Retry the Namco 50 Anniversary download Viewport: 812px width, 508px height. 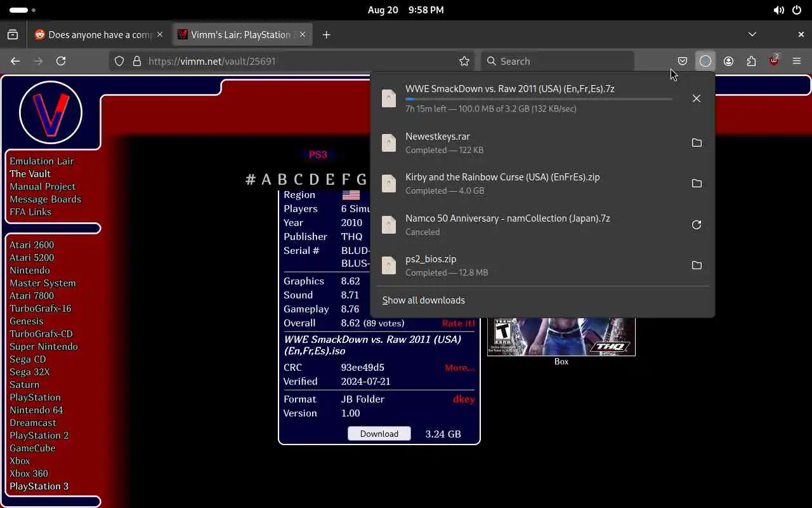697,225
